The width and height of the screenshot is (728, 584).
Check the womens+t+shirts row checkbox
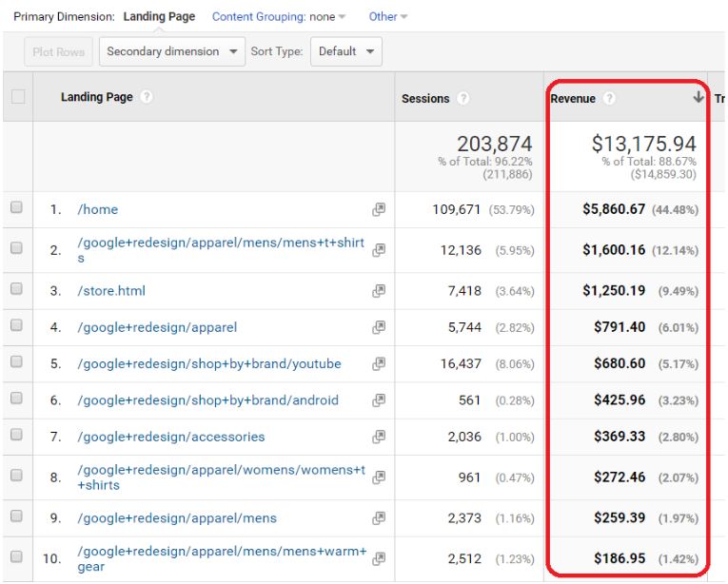tap(16, 475)
